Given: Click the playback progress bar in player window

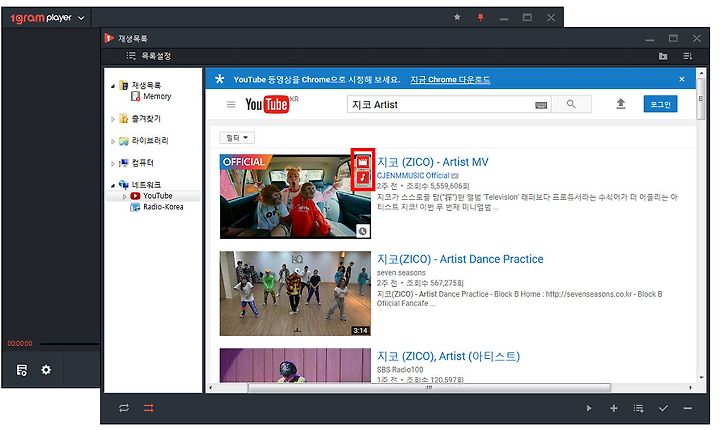Looking at the screenshot, I should pos(70,344).
